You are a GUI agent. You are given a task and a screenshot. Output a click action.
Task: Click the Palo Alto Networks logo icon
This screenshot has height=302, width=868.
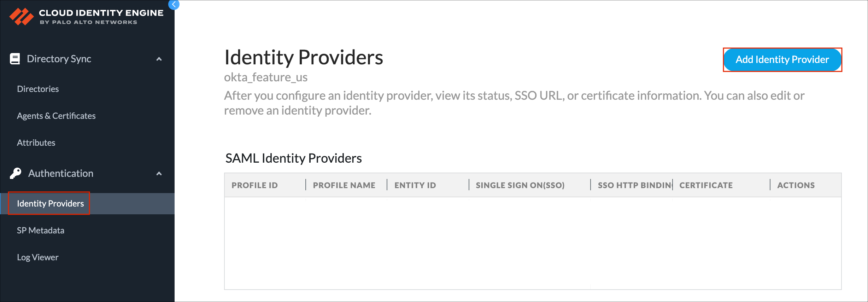21,16
